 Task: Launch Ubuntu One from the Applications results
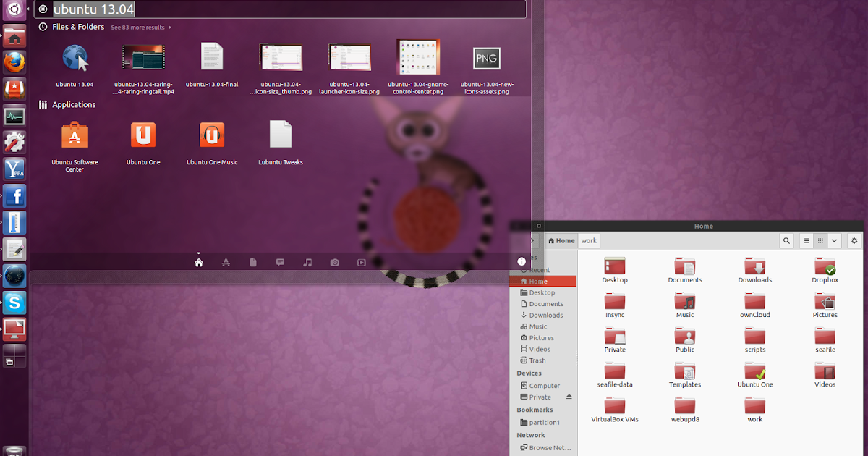[x=142, y=135]
